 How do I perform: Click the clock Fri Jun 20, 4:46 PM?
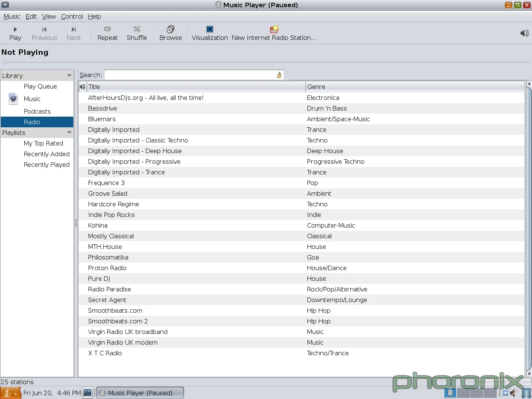pos(52,393)
